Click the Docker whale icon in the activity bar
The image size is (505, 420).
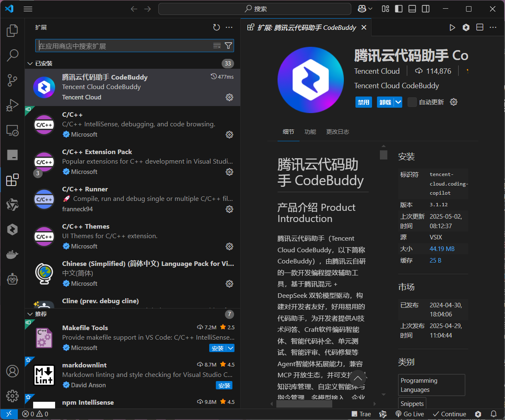(12, 254)
